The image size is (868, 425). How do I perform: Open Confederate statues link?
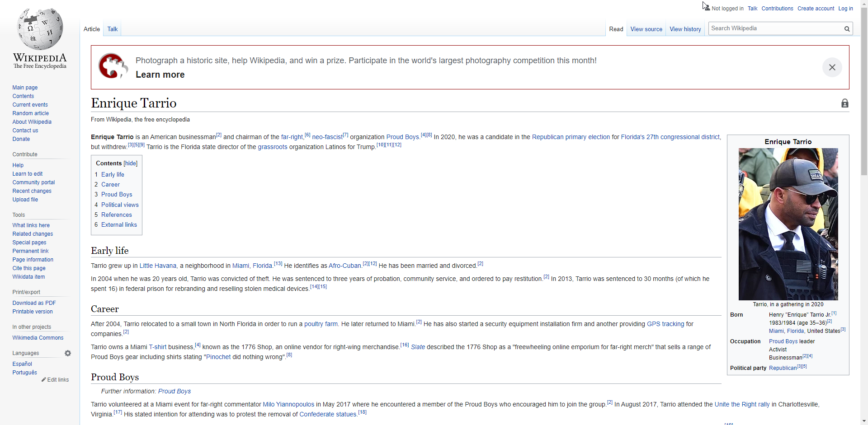pos(328,414)
